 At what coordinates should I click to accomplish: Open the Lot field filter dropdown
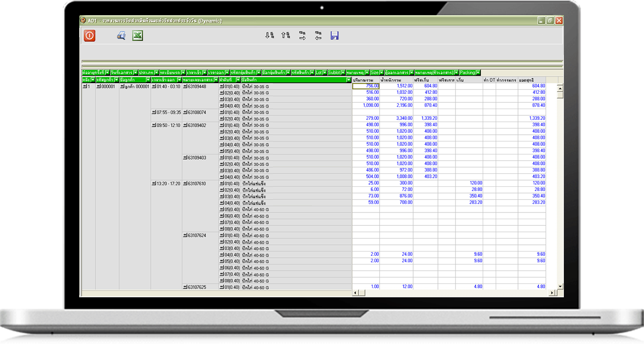325,72
